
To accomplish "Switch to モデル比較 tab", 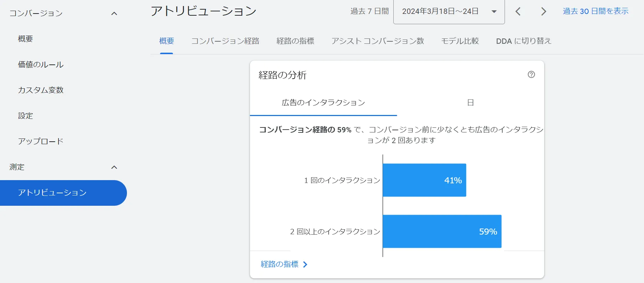I will pos(460,41).
